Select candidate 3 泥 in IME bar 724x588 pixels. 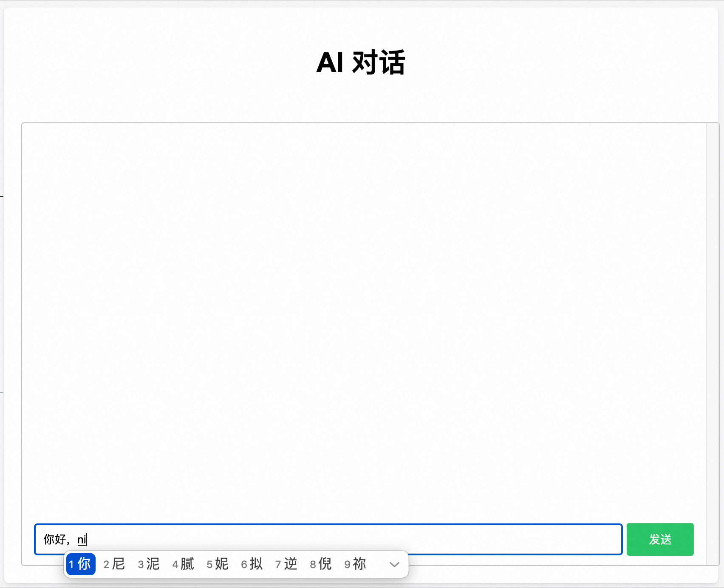pyautogui.click(x=149, y=565)
